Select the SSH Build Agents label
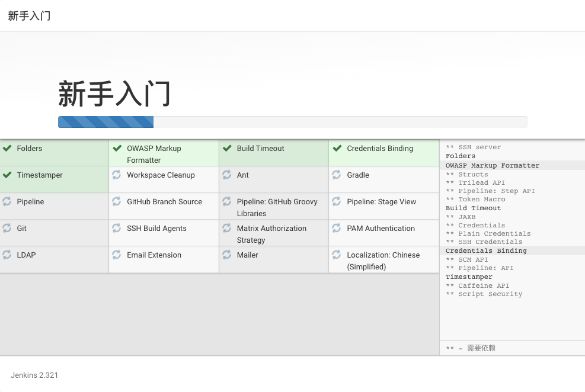 156,229
